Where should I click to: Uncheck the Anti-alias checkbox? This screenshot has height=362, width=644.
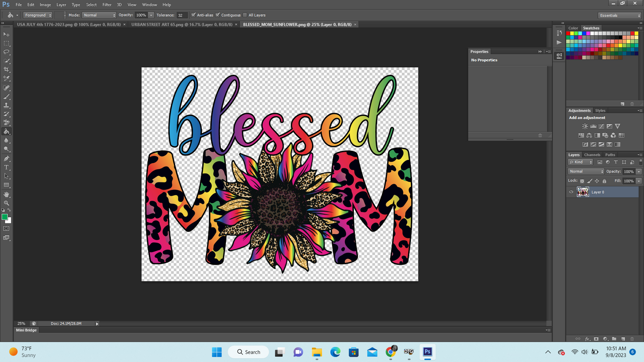pyautogui.click(x=193, y=15)
